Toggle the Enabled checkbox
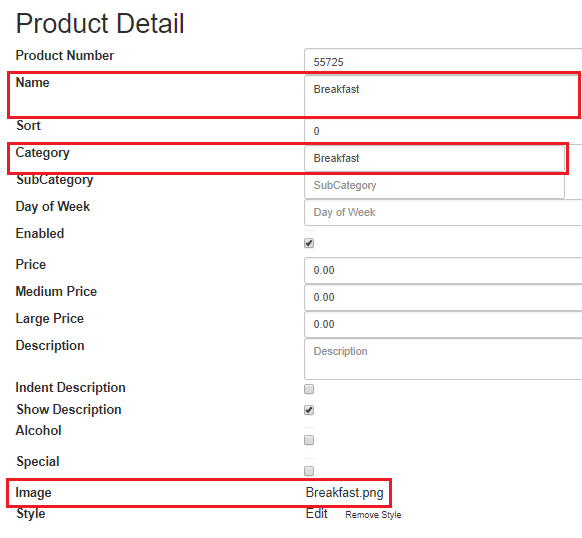The height and width of the screenshot is (538, 582). (309, 243)
